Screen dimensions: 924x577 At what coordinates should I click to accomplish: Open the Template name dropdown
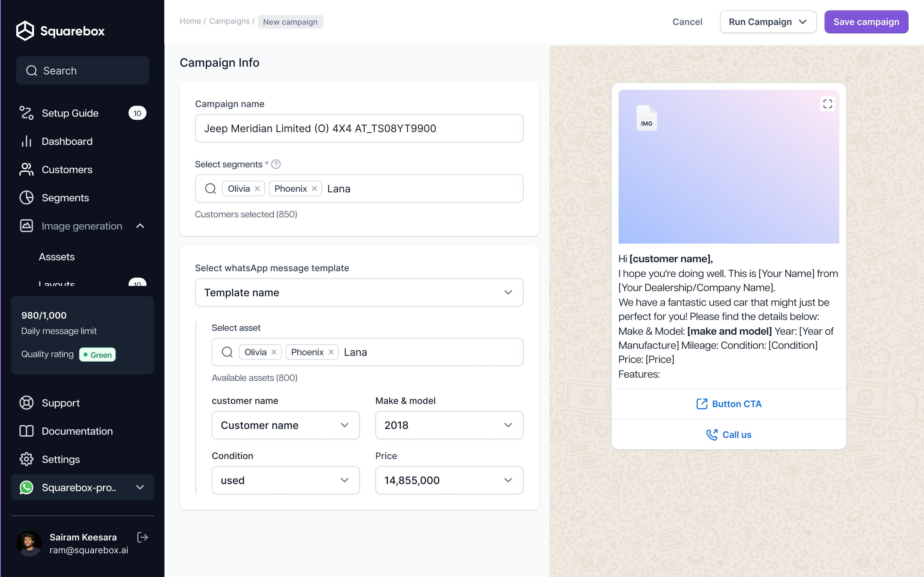coord(359,292)
